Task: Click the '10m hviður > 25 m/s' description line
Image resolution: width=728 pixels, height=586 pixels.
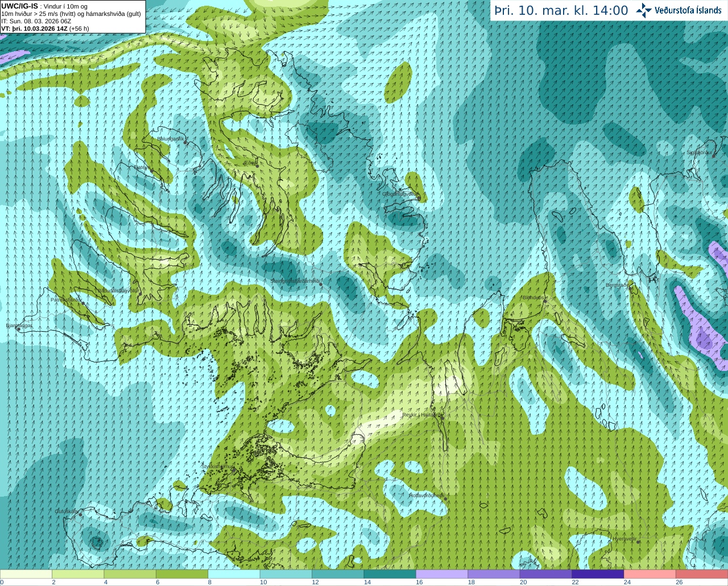Action: pyautogui.click(x=71, y=14)
